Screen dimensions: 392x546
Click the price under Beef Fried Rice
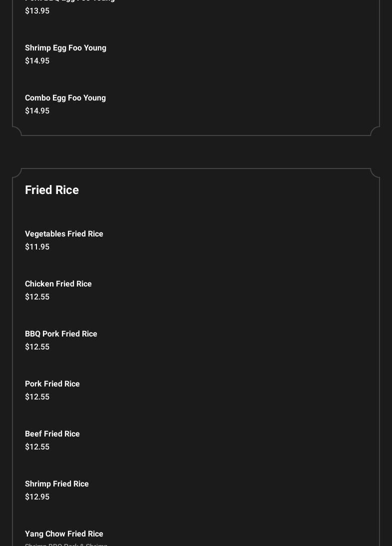(37, 447)
